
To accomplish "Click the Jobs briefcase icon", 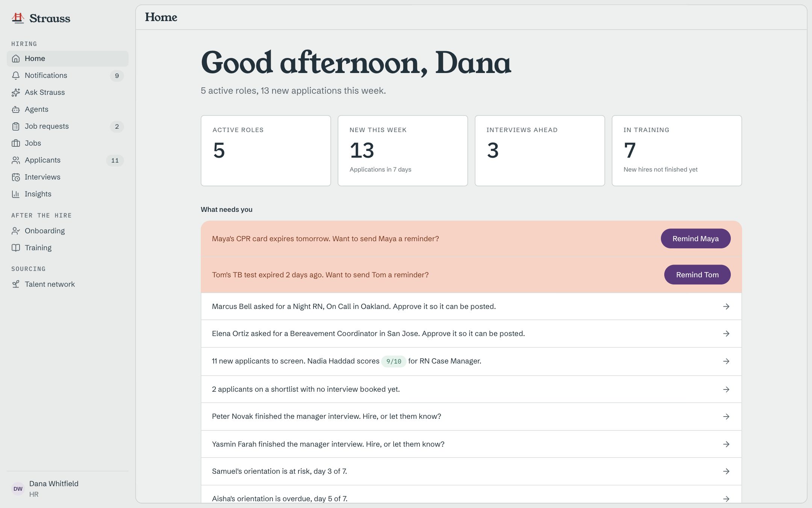I will tap(16, 143).
